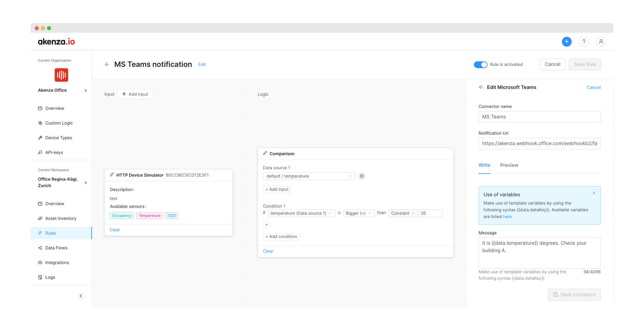The width and height of the screenshot is (644, 330).
Task: Click the Add input button beside Input label
Action: [x=135, y=94]
